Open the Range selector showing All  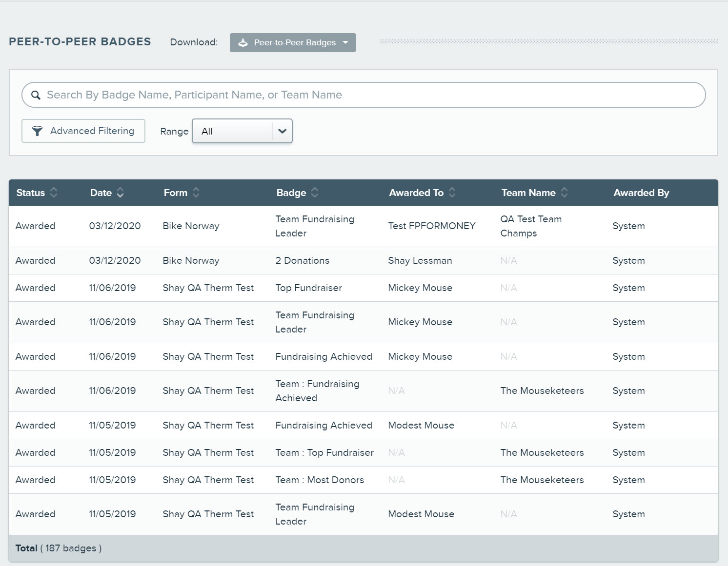pyautogui.click(x=242, y=131)
